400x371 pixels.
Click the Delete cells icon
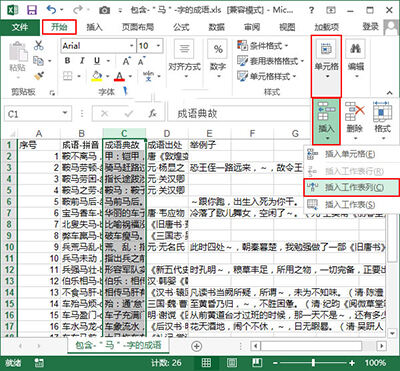coord(355,111)
